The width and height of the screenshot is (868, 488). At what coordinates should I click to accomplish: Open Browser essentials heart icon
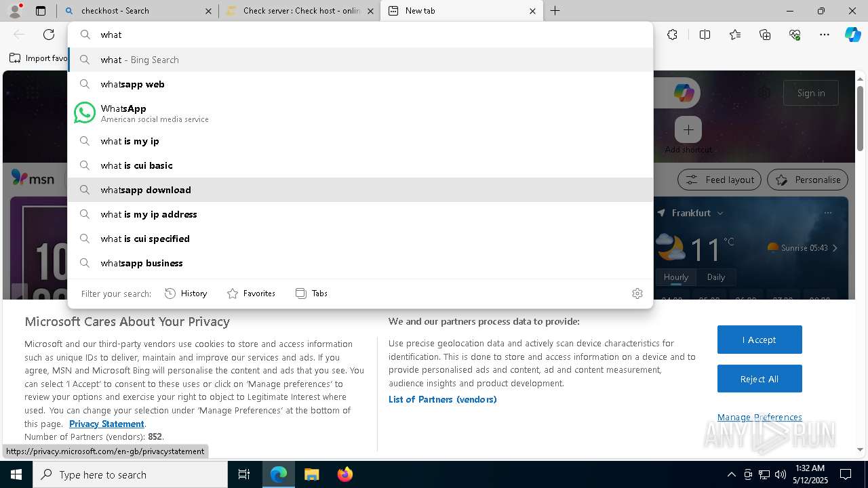tap(795, 35)
